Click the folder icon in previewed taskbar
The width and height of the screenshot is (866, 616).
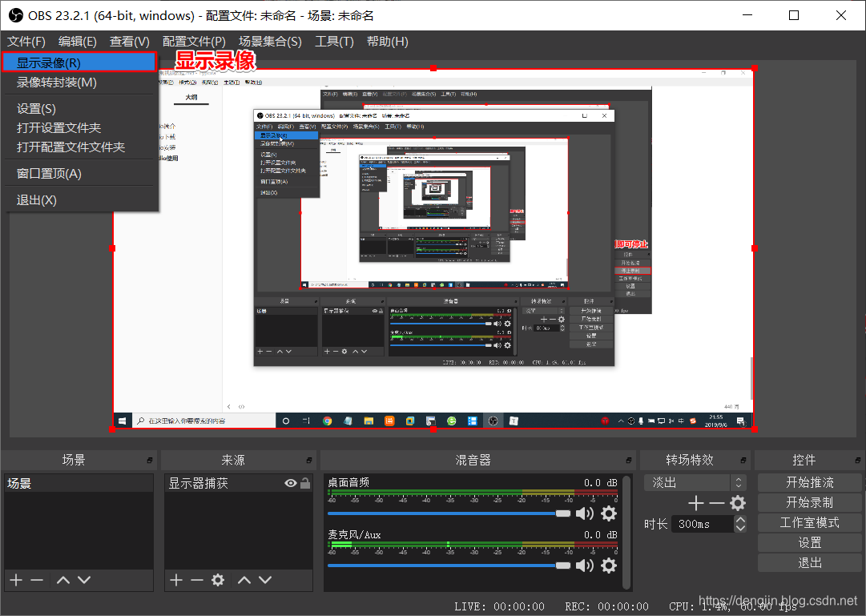(369, 421)
